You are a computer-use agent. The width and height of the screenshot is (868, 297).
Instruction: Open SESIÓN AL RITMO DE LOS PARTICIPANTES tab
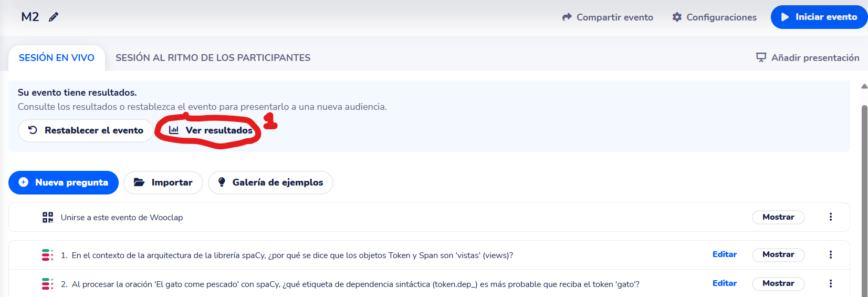coord(213,58)
